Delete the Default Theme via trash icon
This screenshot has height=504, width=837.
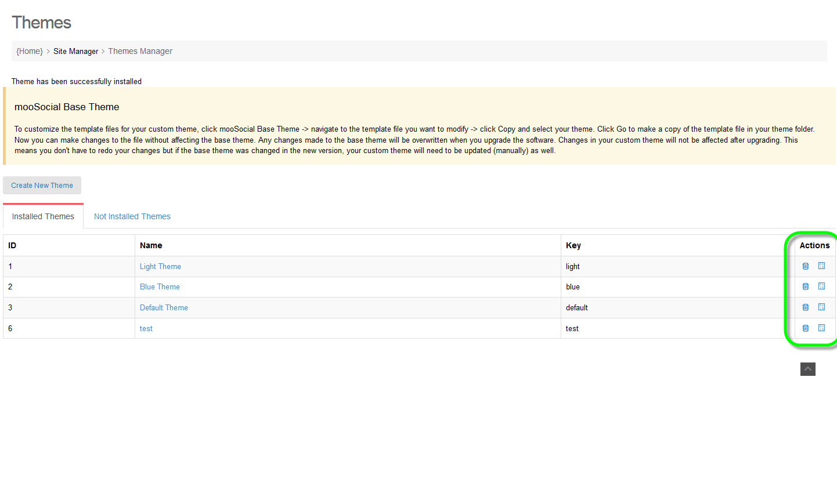(806, 307)
